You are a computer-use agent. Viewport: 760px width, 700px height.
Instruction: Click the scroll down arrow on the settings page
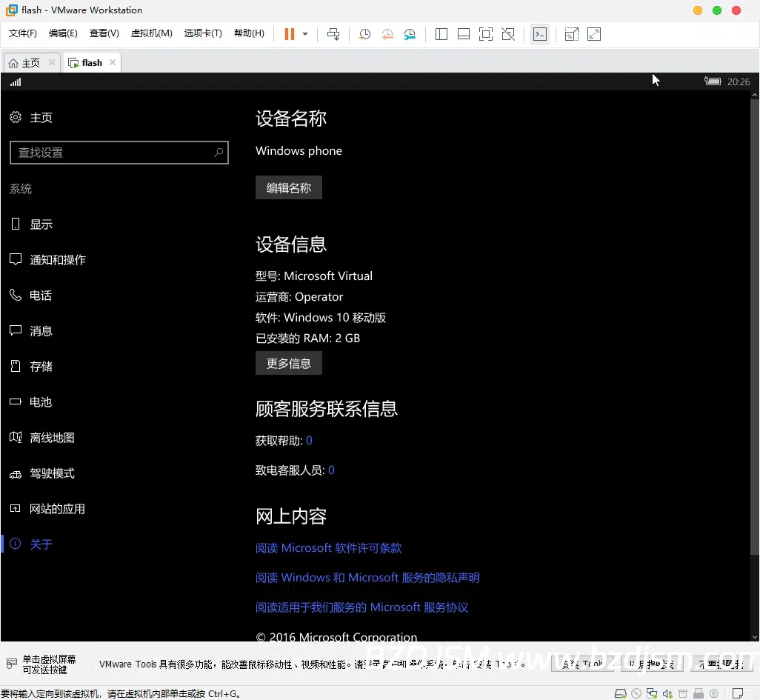(x=754, y=637)
